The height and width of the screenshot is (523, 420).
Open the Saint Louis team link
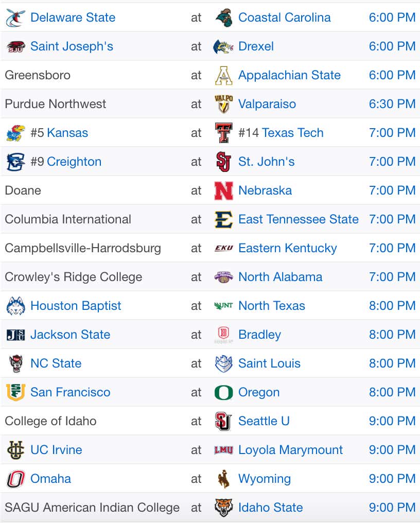click(269, 363)
